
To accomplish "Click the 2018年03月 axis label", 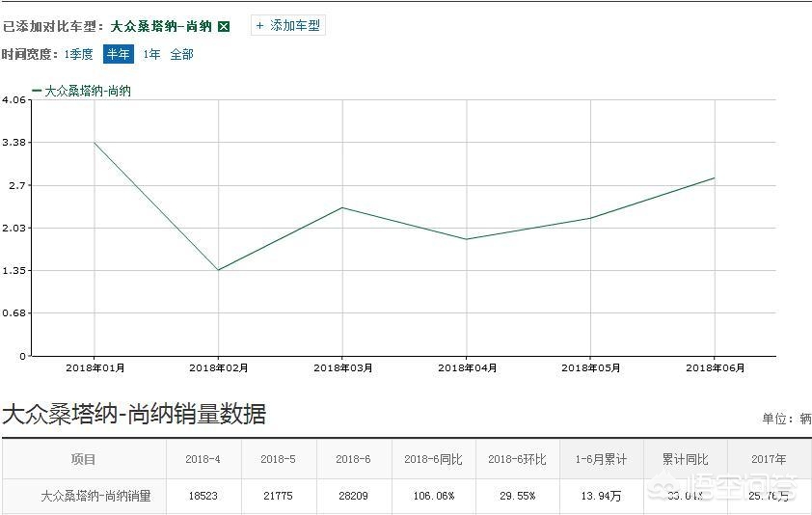I will click(x=342, y=367).
